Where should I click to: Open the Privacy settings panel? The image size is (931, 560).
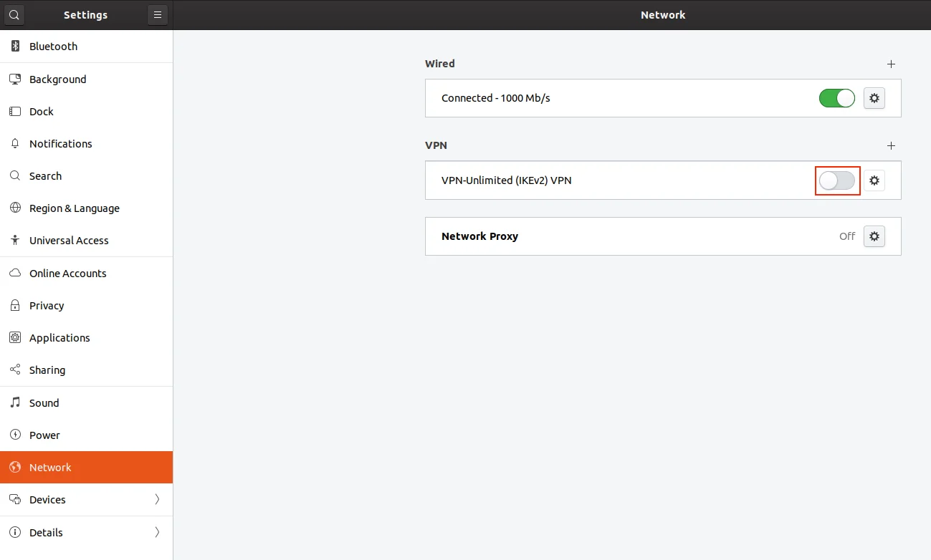click(x=47, y=306)
